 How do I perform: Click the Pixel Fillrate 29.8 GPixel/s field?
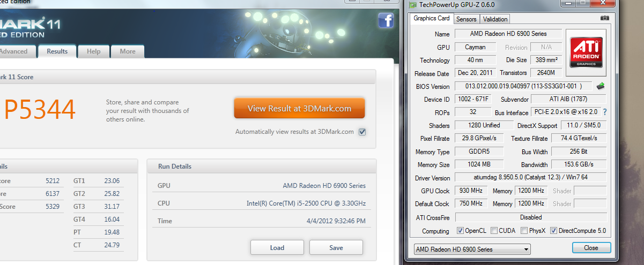coord(479,138)
